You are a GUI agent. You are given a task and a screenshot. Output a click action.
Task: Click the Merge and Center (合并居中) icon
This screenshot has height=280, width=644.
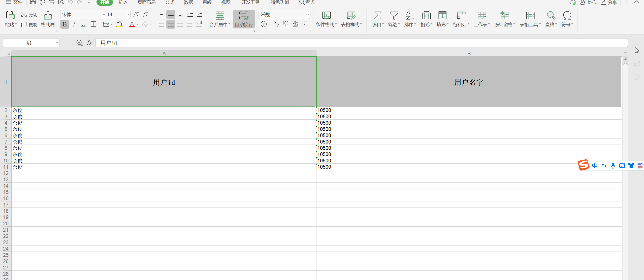tap(220, 16)
